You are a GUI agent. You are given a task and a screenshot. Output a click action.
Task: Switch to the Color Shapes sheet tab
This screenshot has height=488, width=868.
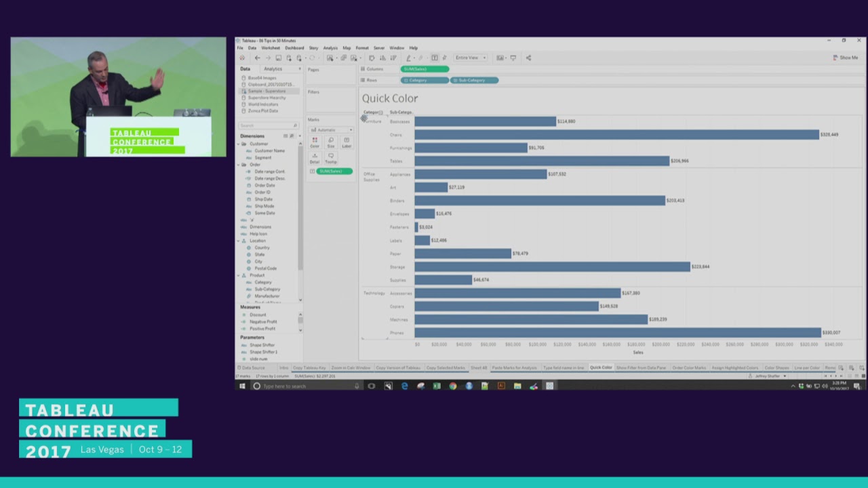coord(776,367)
